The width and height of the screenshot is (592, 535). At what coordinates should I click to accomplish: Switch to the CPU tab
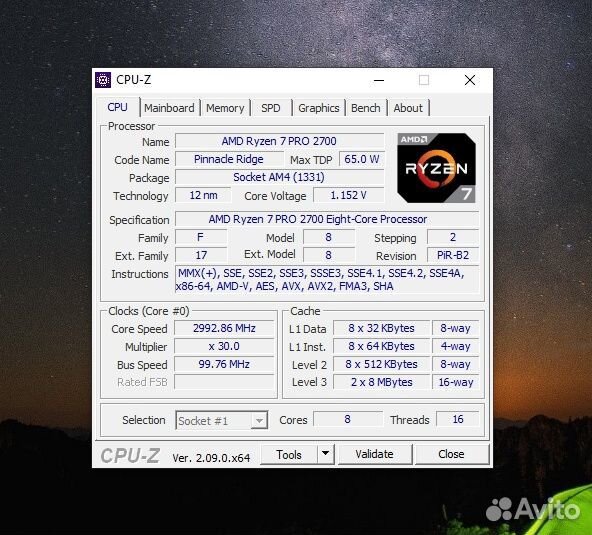117,107
